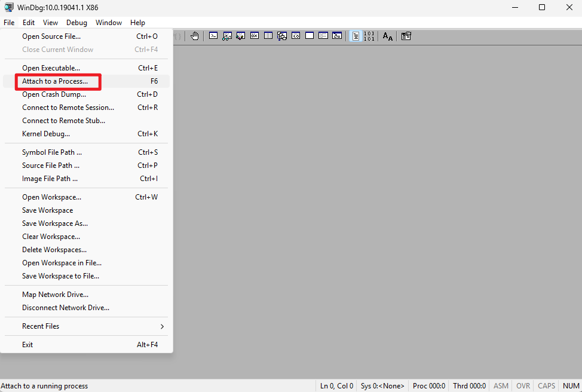The height and width of the screenshot is (392, 582).
Task: Click the OVR indicator in status bar
Action: pyautogui.click(x=523, y=386)
